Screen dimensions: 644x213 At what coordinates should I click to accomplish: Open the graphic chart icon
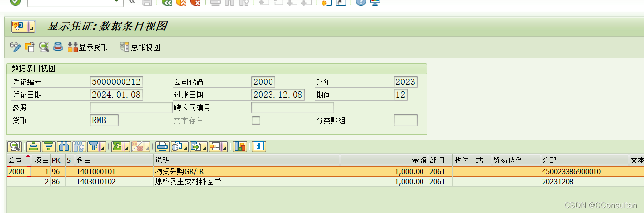(240, 146)
